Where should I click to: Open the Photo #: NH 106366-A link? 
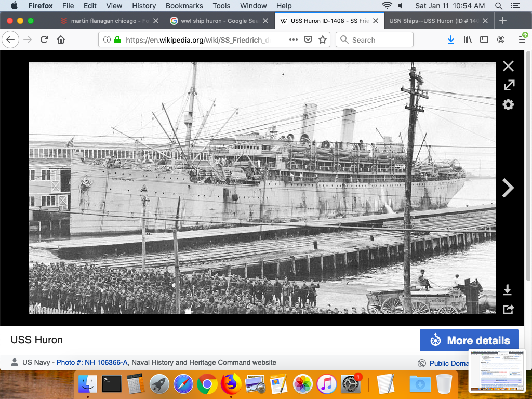(x=92, y=363)
